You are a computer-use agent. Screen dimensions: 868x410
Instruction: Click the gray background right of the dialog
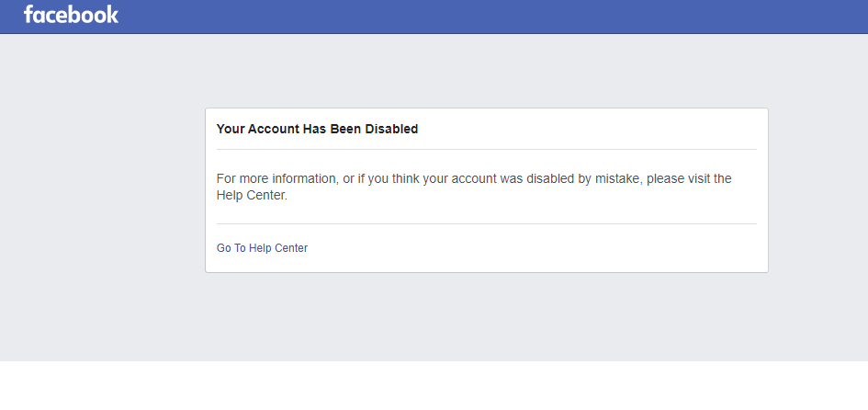[x=817, y=193]
